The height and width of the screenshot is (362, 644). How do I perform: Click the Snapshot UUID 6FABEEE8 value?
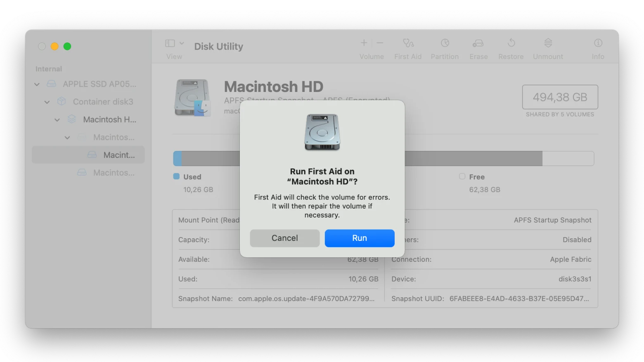[x=519, y=299]
